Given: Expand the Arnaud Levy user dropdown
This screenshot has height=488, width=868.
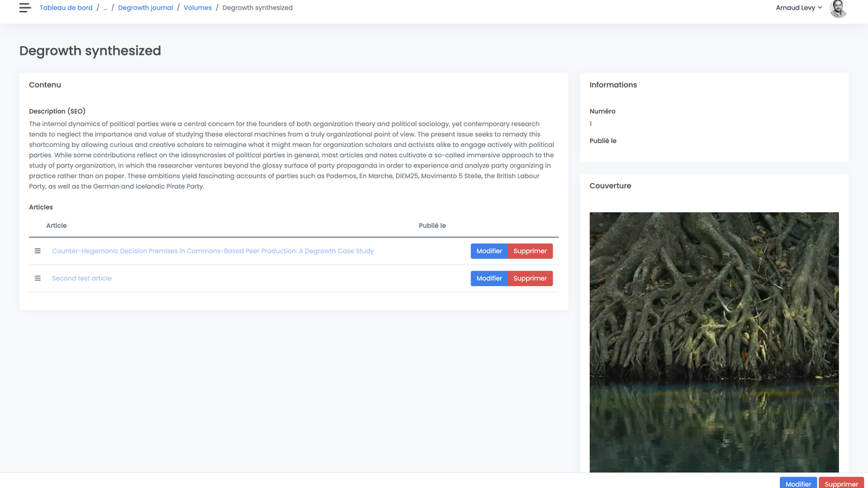Looking at the screenshot, I should click(x=798, y=8).
